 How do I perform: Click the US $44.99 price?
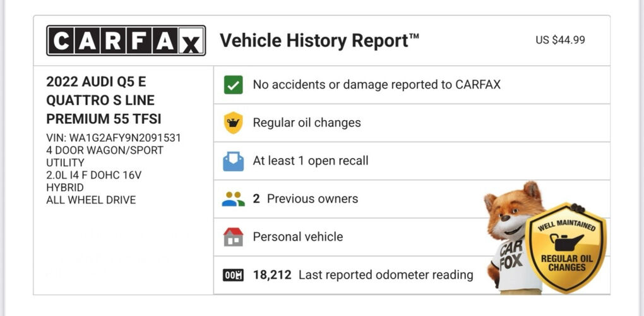560,40
